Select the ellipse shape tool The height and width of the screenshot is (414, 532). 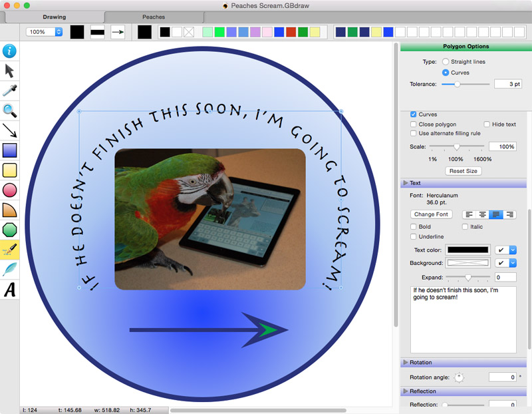(x=9, y=190)
